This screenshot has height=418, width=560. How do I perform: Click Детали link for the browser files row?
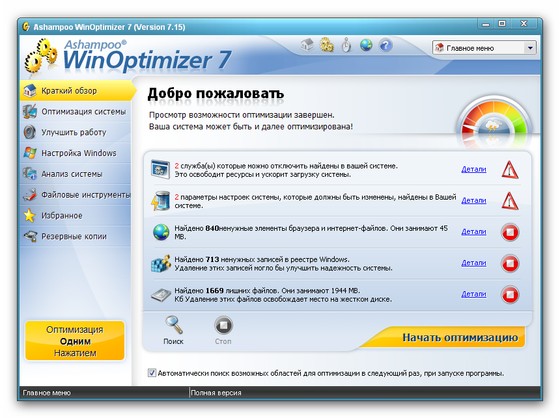click(x=474, y=232)
